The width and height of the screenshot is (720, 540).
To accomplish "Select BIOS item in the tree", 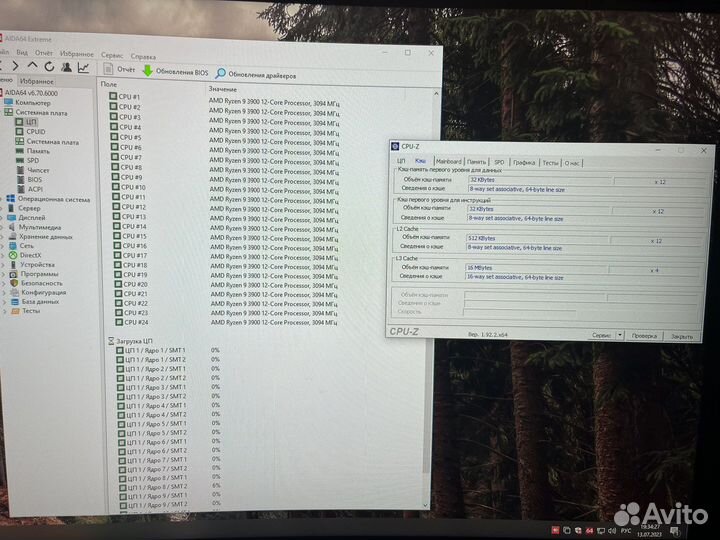I will [x=34, y=180].
